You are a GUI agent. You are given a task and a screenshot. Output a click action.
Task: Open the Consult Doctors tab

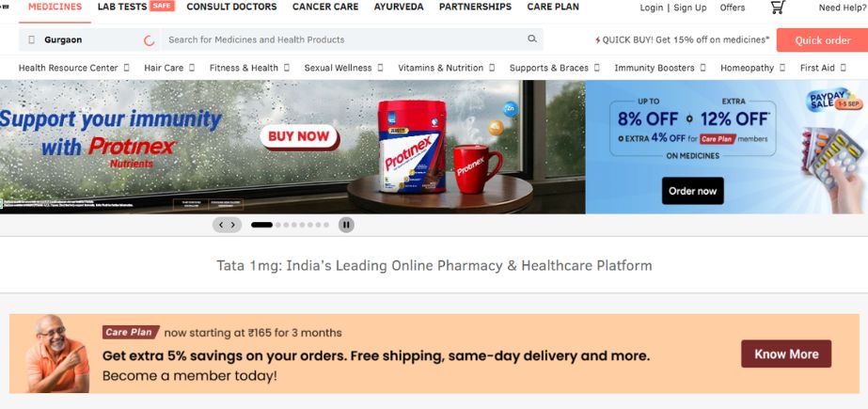click(231, 7)
